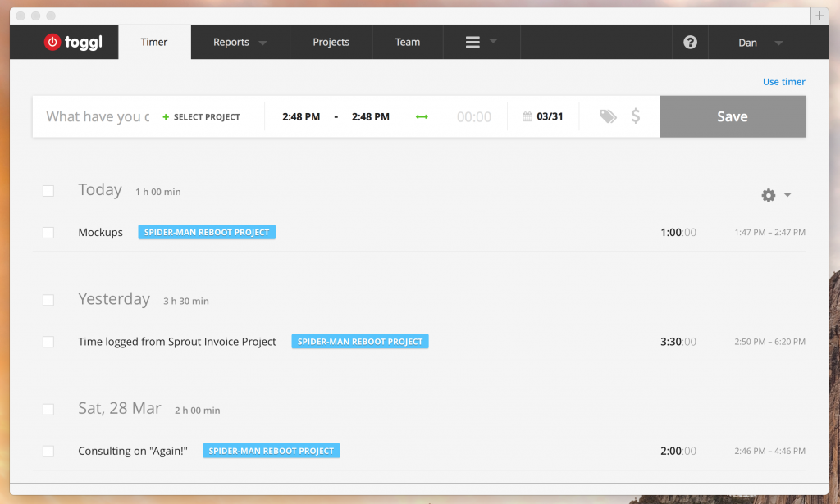Screen dimensions: 840x504
Task: Open the hamburger menu in the navbar
Action: coord(473,42)
